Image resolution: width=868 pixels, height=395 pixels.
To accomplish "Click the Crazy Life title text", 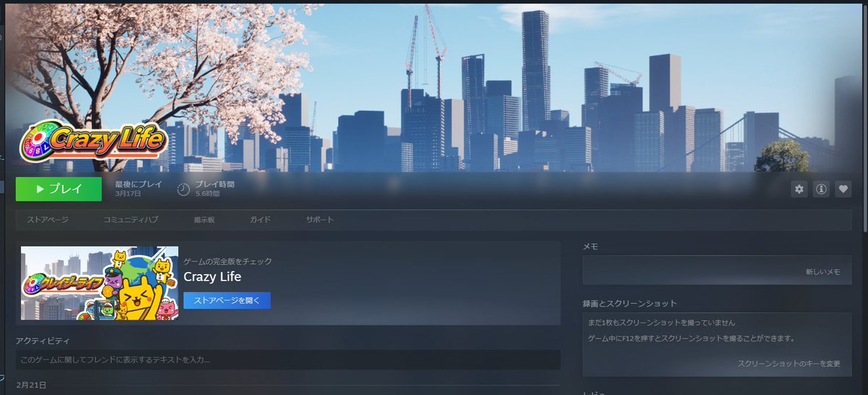I will pos(212,277).
